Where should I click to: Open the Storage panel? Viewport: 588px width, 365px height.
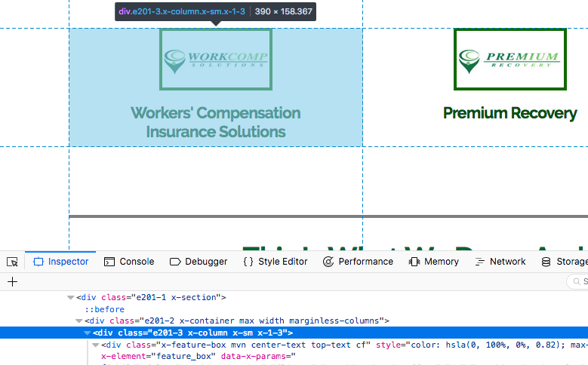click(565, 262)
